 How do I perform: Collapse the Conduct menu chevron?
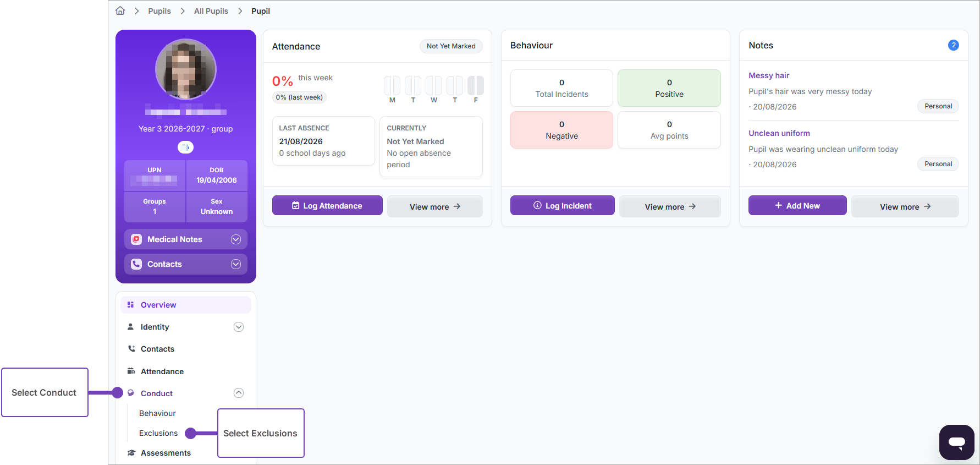239,393
